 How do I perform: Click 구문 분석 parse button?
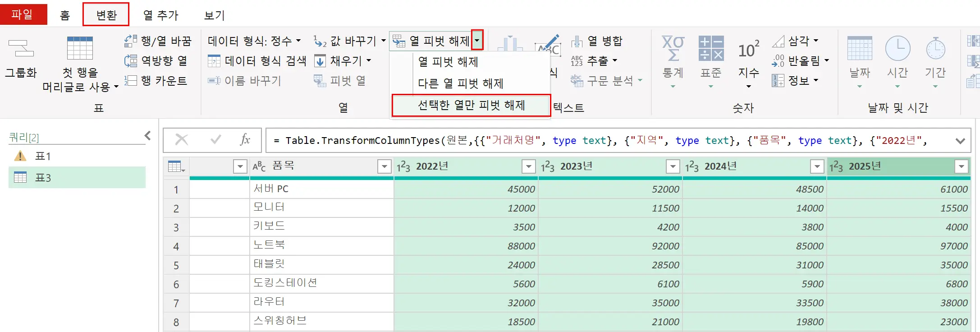(606, 81)
